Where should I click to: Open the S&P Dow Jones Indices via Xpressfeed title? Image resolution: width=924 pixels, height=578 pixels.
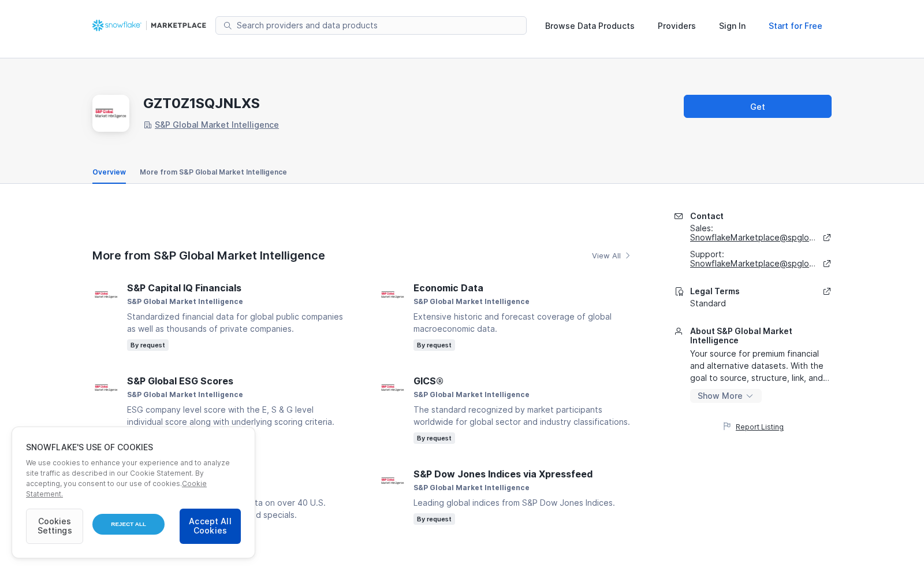pos(503,474)
